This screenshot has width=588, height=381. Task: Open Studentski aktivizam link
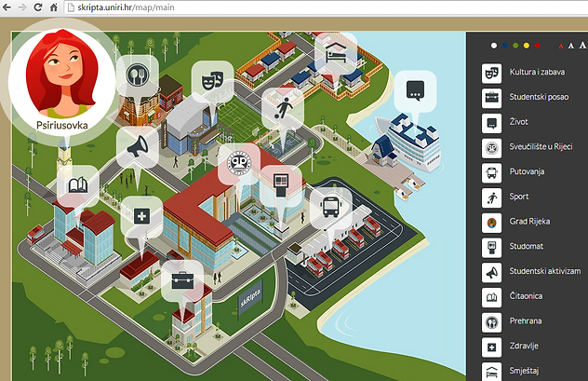[x=544, y=271]
